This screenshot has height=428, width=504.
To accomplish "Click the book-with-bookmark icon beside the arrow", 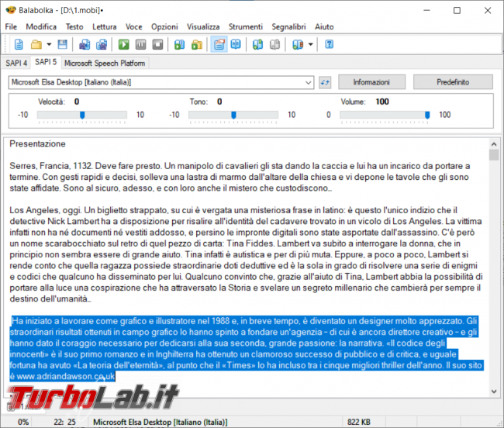I will 298,44.
